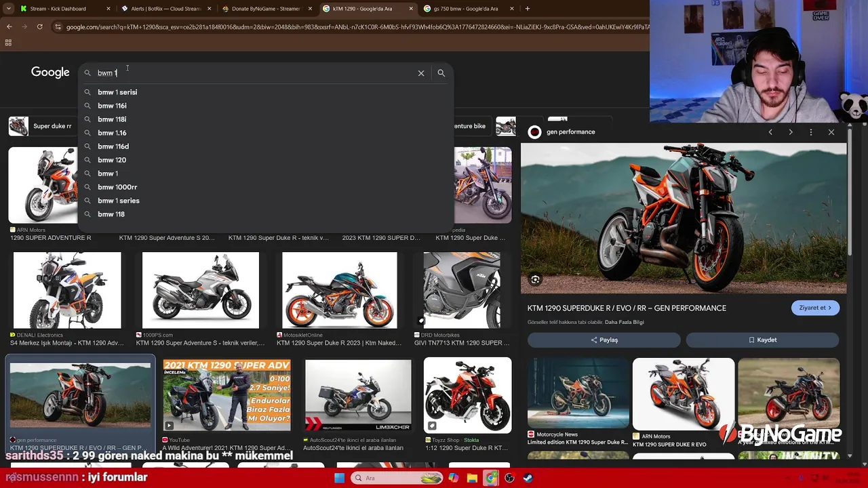Image resolution: width=868 pixels, height=488 pixels.
Task: Select suggestion bmw 116i
Action: (266, 106)
